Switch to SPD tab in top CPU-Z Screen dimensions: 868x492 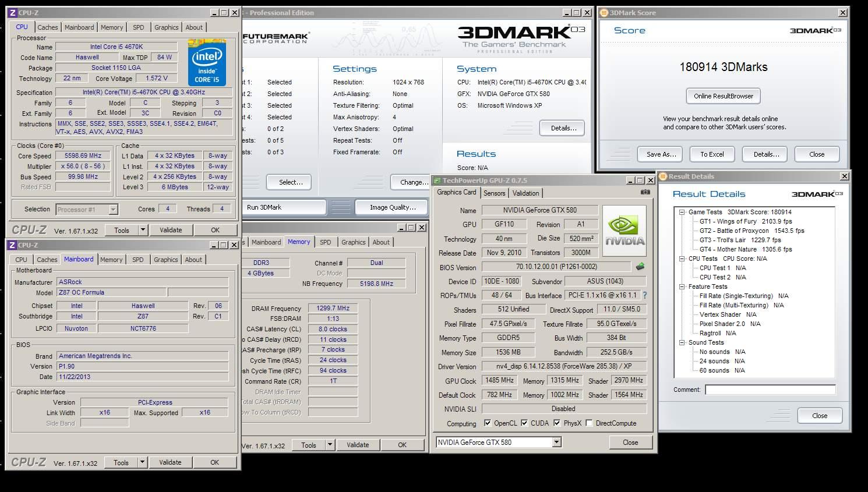pos(139,27)
